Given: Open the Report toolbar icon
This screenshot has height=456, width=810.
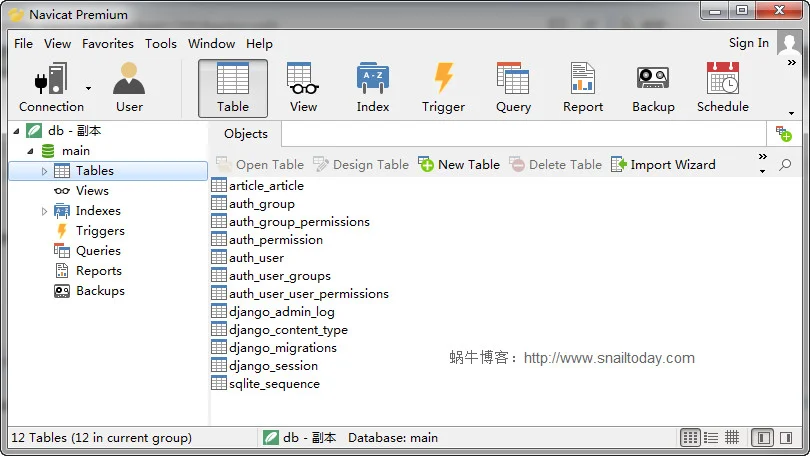Looking at the screenshot, I should click(583, 88).
